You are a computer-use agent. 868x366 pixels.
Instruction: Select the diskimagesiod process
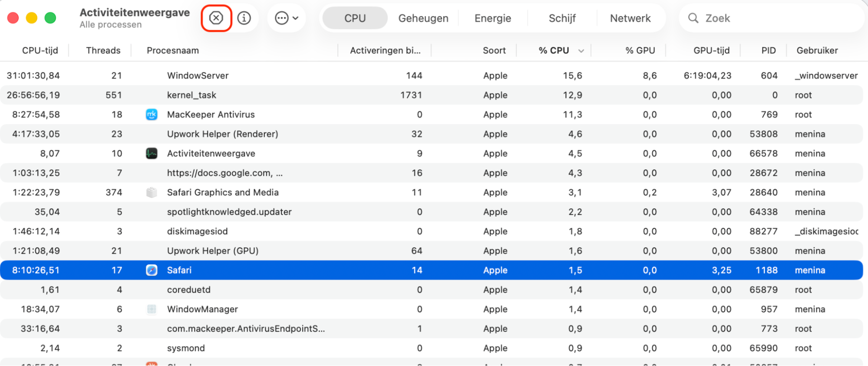click(197, 231)
